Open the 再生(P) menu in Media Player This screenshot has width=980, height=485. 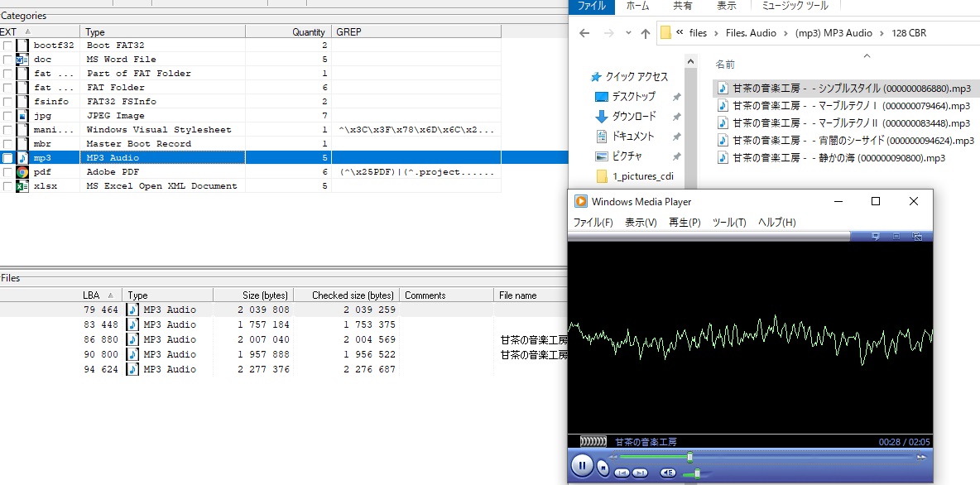point(685,223)
